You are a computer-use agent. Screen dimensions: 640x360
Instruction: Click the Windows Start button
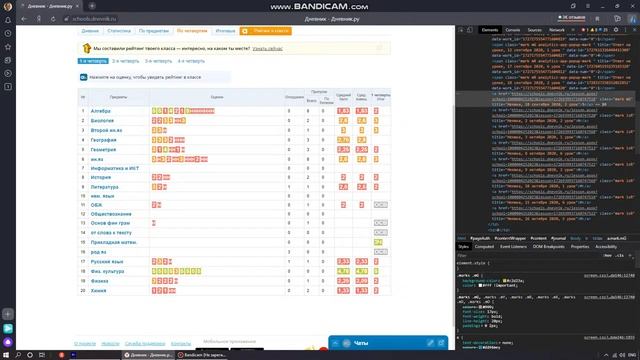click(6, 355)
